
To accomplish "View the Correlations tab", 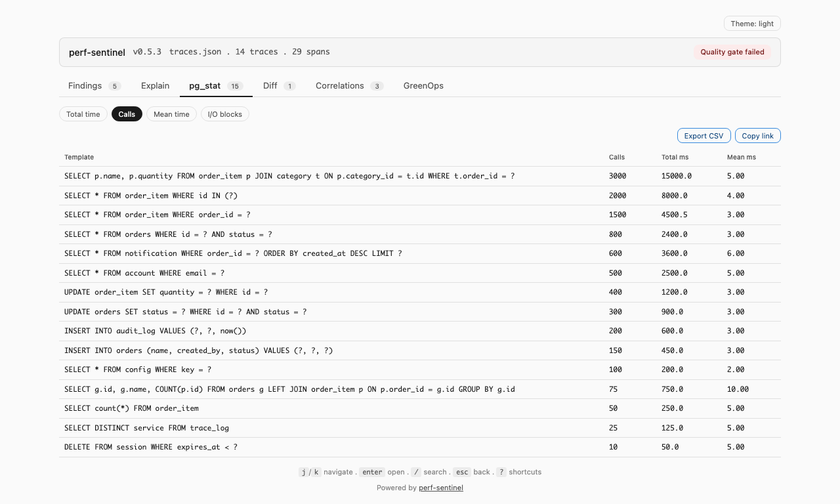I will point(339,85).
